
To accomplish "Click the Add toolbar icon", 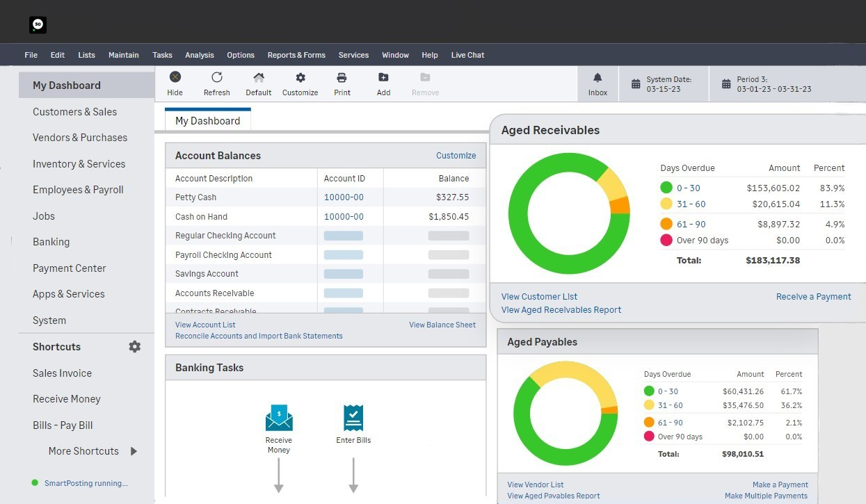I will (383, 77).
